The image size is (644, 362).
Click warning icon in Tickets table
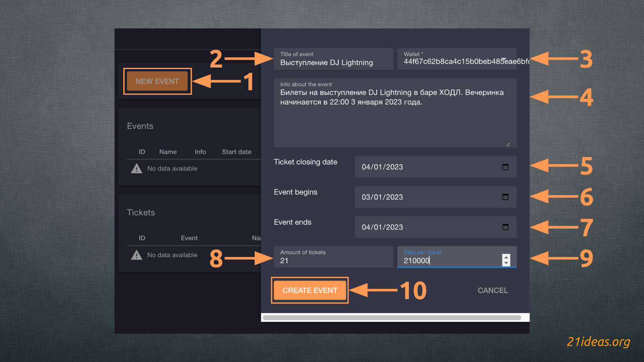(136, 255)
